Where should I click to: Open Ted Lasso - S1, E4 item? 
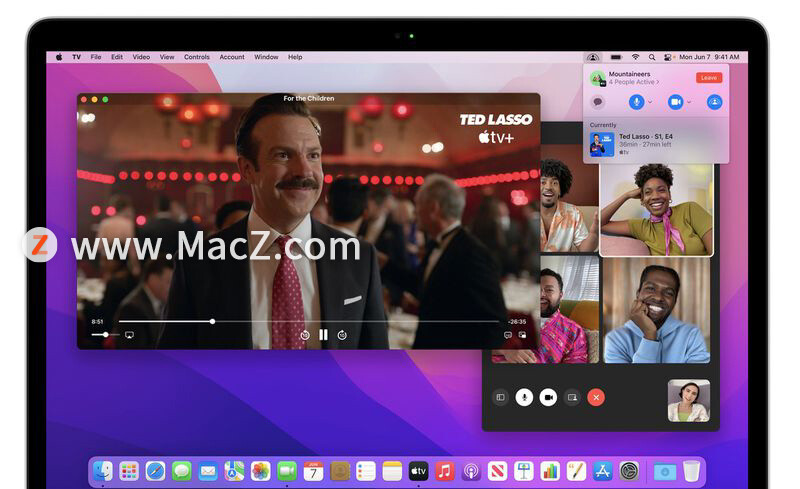click(656, 144)
